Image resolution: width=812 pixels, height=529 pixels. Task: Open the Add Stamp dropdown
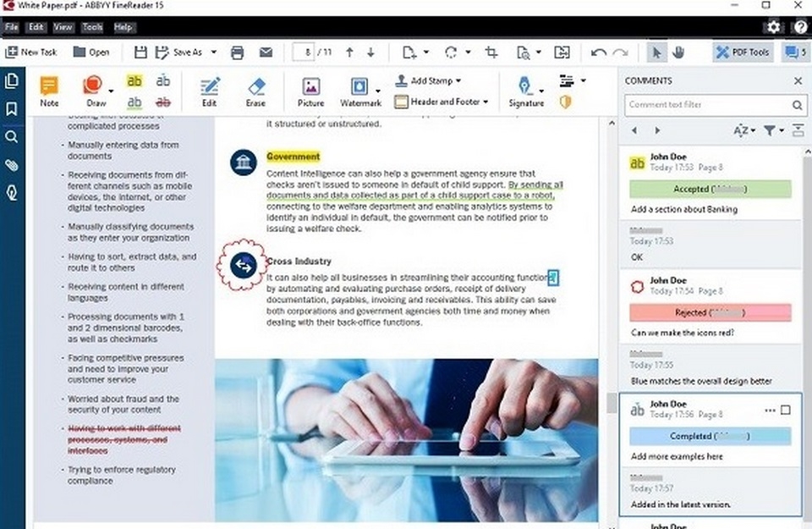[x=428, y=80]
